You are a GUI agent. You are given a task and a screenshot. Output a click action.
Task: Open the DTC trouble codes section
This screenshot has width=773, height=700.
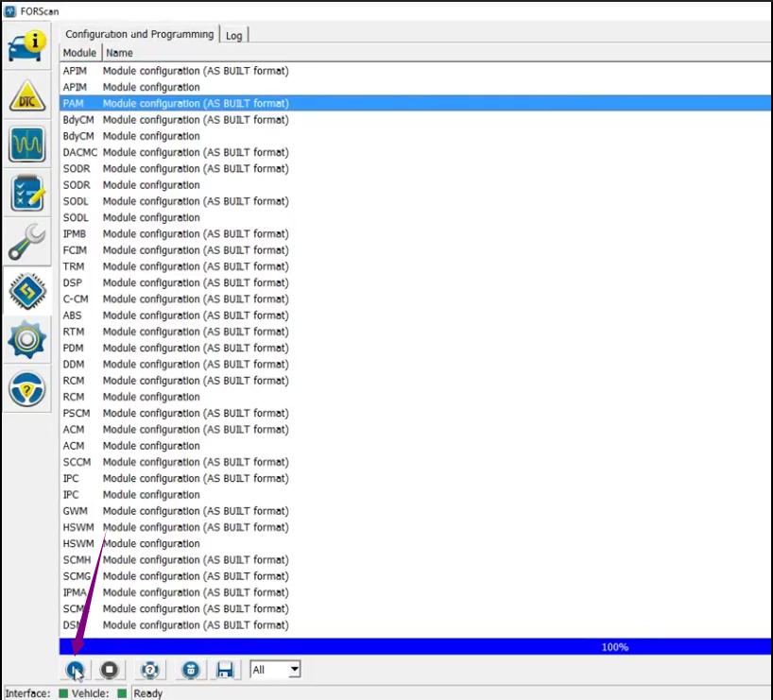click(27, 95)
